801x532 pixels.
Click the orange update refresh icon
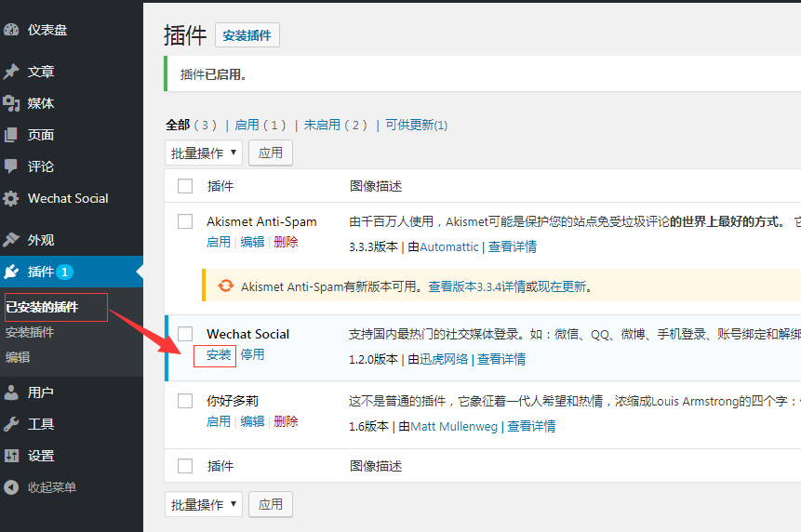click(x=226, y=286)
